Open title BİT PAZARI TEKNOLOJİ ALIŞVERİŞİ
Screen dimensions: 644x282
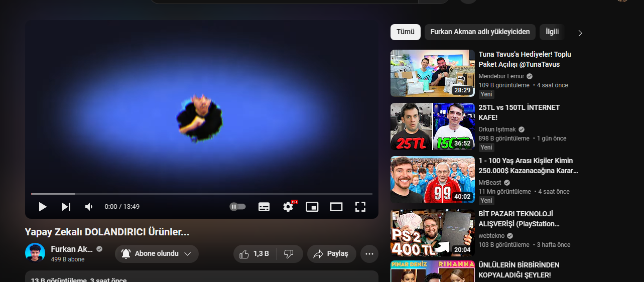tap(519, 219)
